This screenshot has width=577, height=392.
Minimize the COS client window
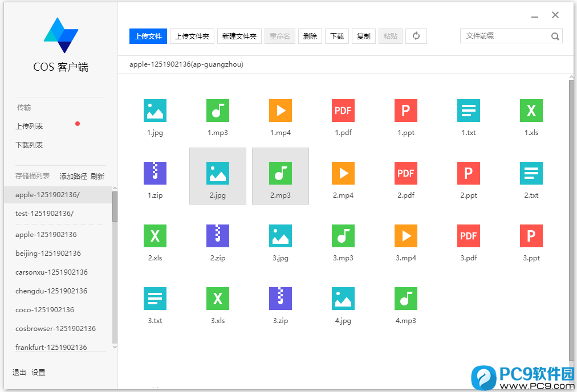click(x=535, y=16)
